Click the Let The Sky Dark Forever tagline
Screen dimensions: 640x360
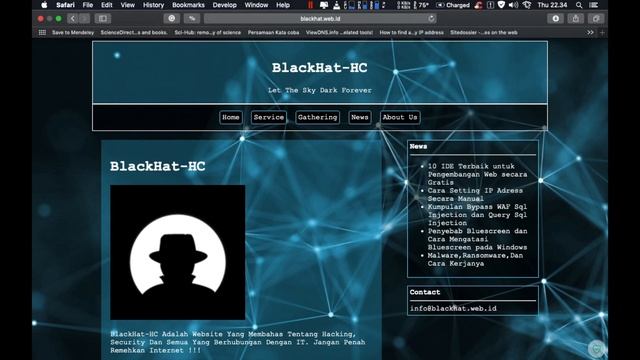(320, 90)
